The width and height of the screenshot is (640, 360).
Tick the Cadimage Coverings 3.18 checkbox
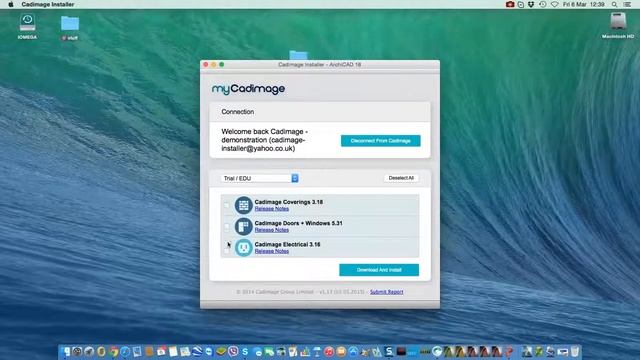[227, 205]
